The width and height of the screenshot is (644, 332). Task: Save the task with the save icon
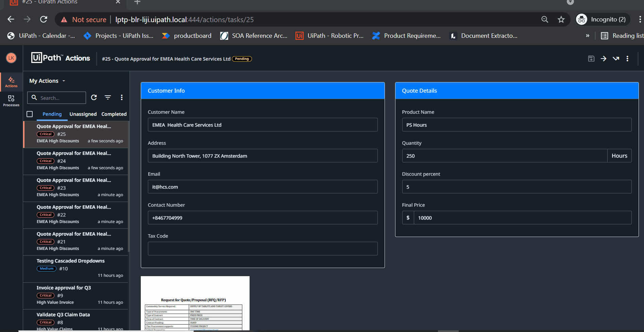point(591,59)
